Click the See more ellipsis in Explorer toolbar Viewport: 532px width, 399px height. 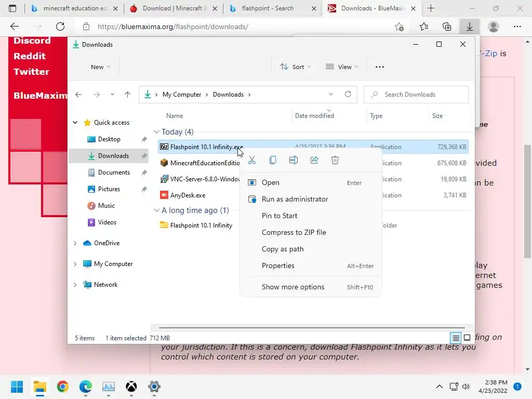pyautogui.click(x=380, y=67)
